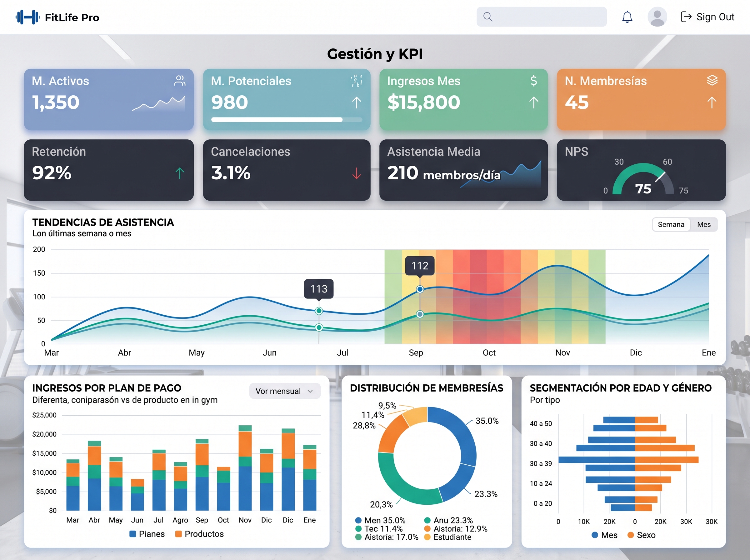Viewport: 750px width, 560px height.
Task: Open the N. Membresías 45 card
Action: tap(641, 99)
